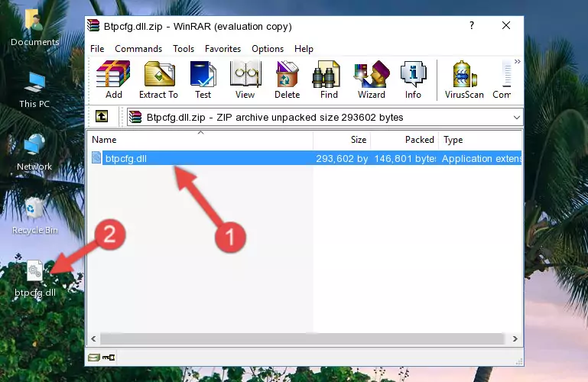Go up one folder level
This screenshot has height=382, width=588.
point(102,116)
